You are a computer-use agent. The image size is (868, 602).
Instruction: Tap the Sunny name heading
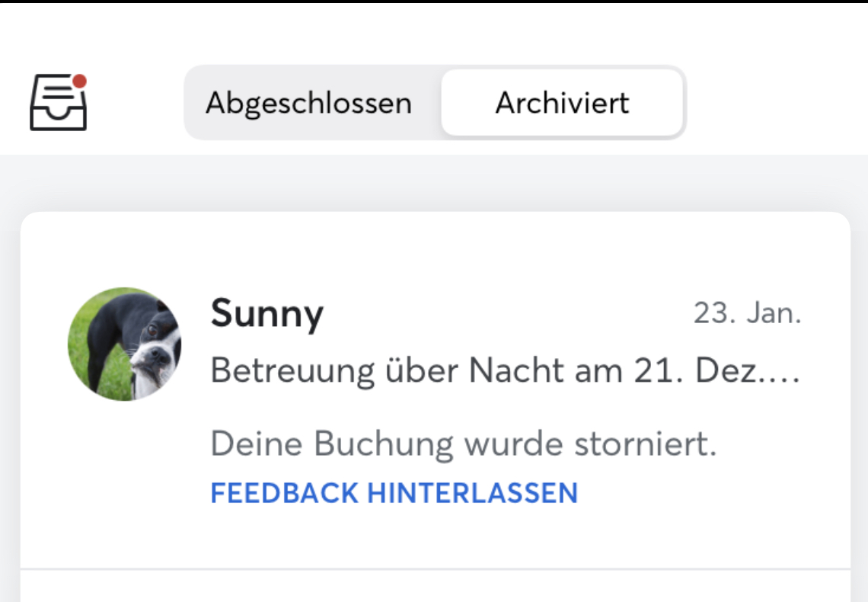tap(267, 313)
